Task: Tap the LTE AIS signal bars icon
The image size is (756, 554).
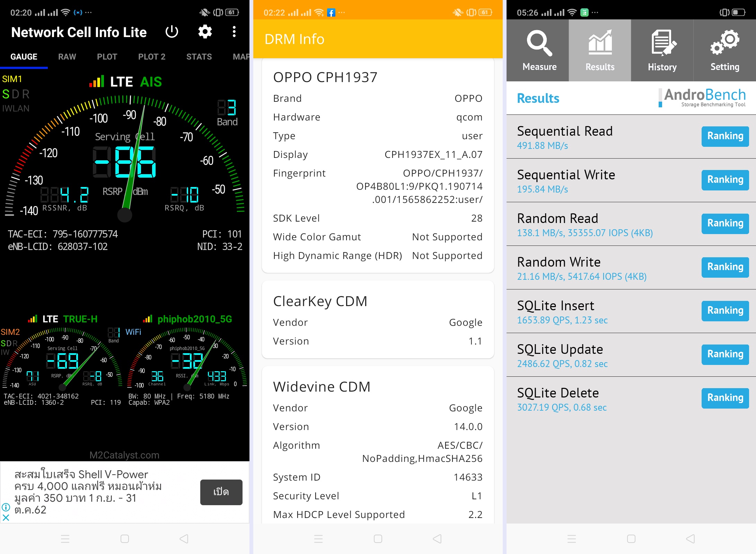Action: (x=97, y=81)
